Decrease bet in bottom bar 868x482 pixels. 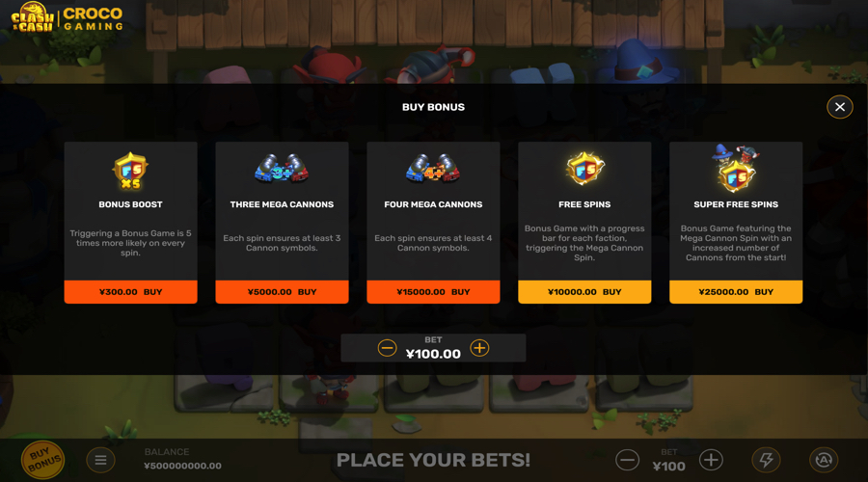pyautogui.click(x=627, y=460)
